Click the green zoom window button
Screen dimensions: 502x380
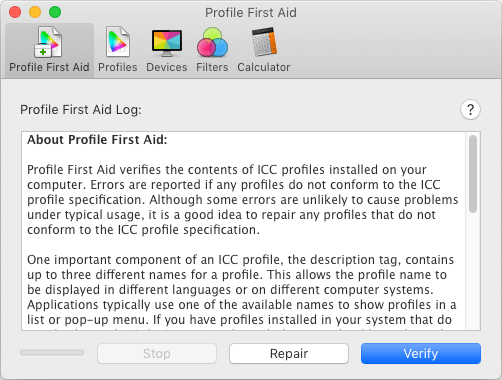coord(55,12)
